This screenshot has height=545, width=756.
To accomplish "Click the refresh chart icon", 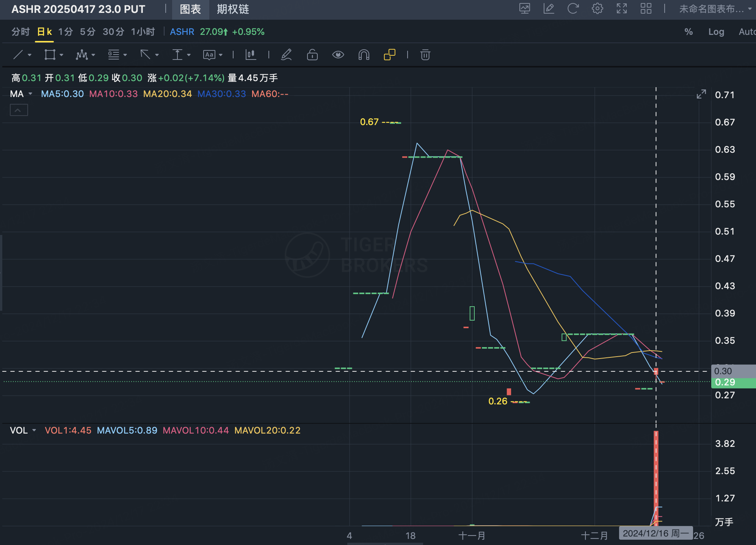I will click(x=573, y=9).
